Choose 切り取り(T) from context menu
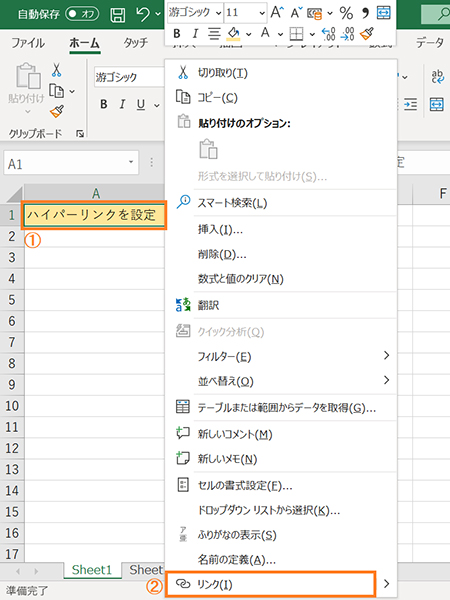This screenshot has width=450, height=600. pos(281,73)
